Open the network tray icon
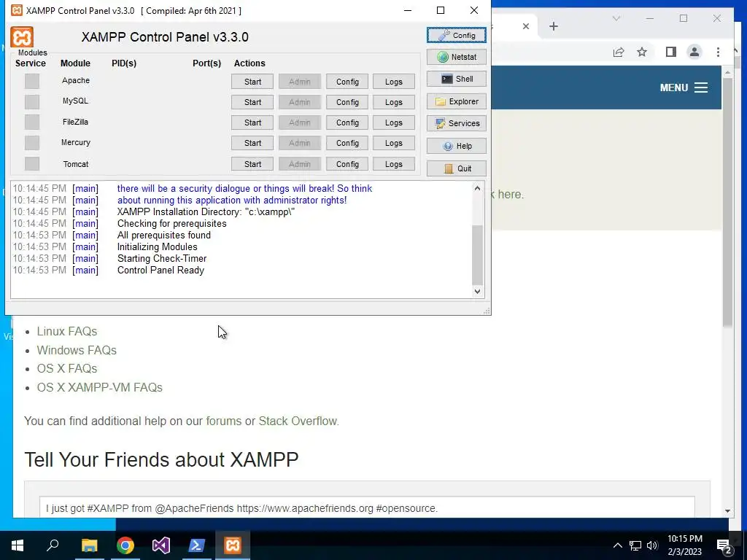The image size is (747, 560). pyautogui.click(x=635, y=545)
